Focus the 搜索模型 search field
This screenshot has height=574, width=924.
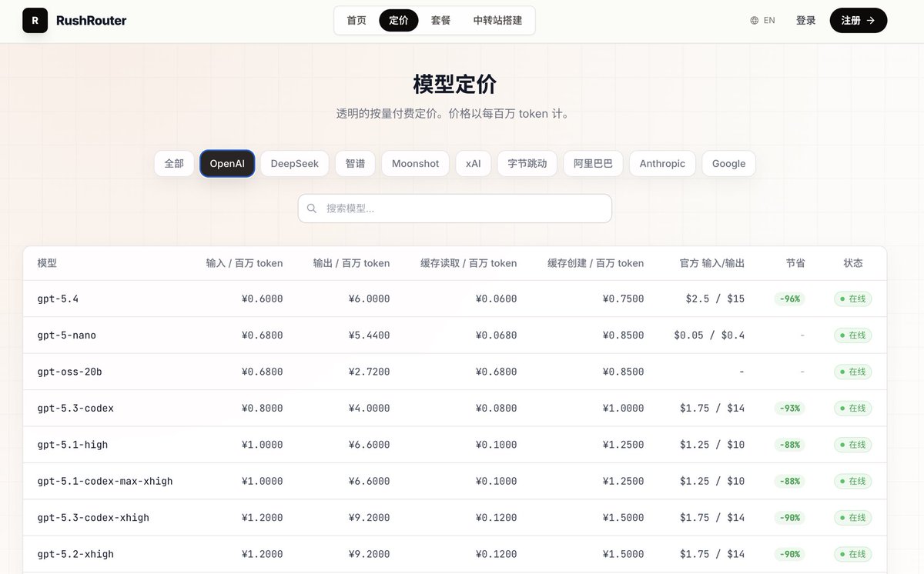tap(455, 209)
